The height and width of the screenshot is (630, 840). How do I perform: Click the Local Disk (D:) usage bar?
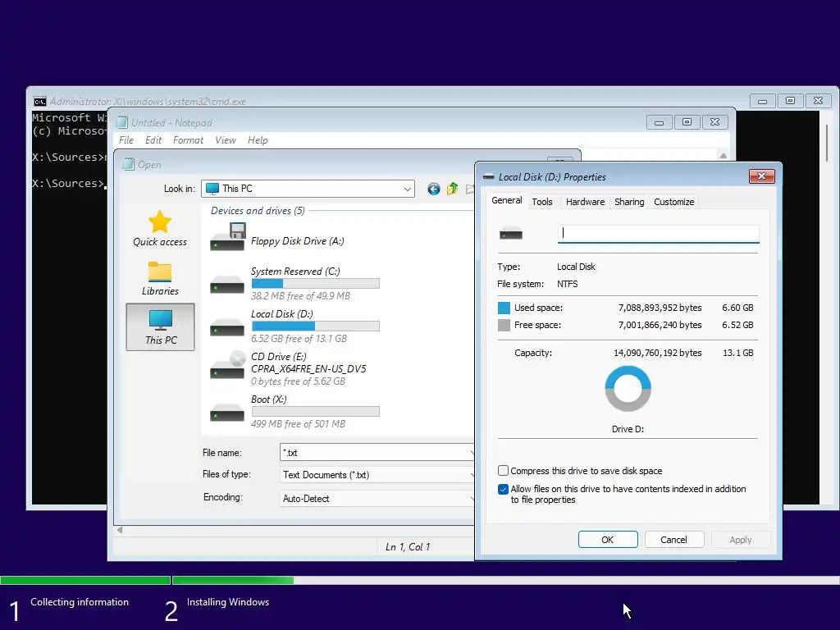coord(316,326)
